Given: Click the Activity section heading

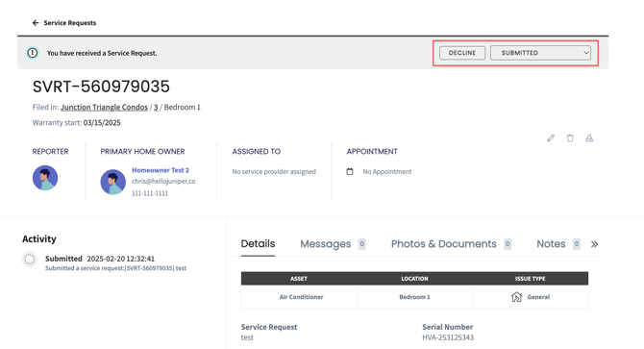Looking at the screenshot, I should (39, 239).
